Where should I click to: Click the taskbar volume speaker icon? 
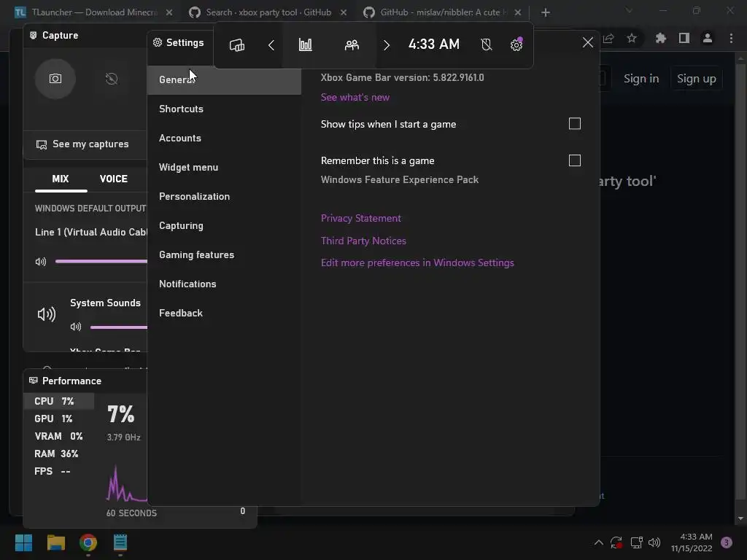tap(654, 542)
